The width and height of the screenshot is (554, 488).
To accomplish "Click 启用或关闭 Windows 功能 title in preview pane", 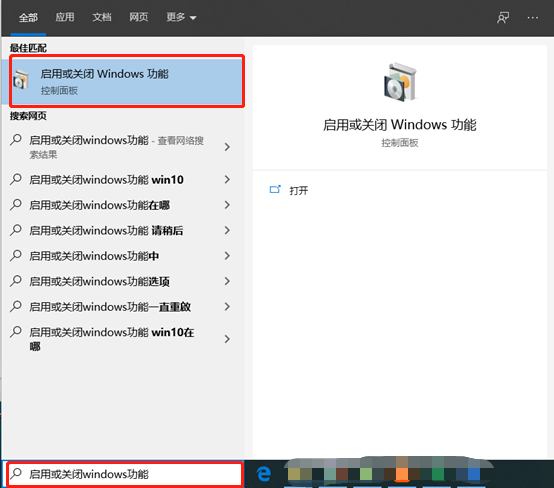I will click(x=400, y=125).
